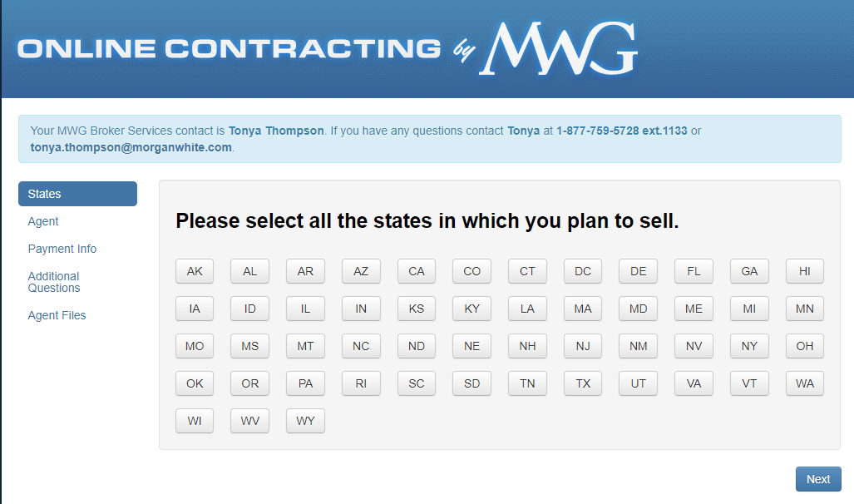Toggle the WY state button
The height and width of the screenshot is (504, 854).
pos(305,421)
